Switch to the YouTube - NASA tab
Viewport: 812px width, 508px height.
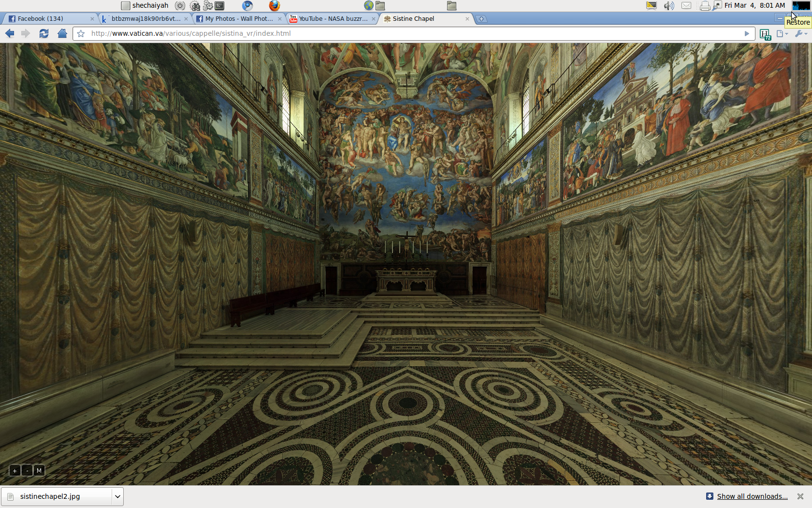(333, 18)
